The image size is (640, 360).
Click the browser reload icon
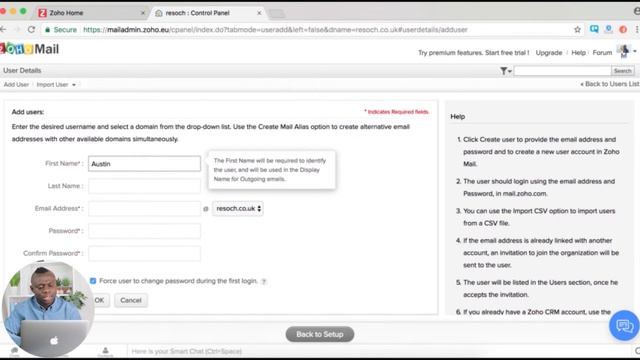click(x=31, y=29)
